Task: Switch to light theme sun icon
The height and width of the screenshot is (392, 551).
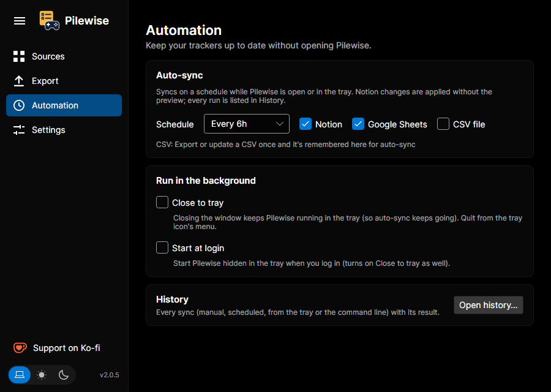Action: (42, 375)
